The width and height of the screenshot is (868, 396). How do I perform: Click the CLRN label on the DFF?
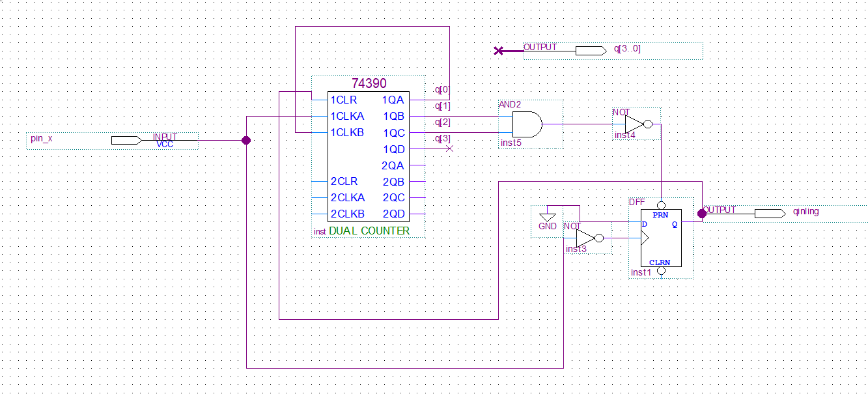pyautogui.click(x=660, y=262)
